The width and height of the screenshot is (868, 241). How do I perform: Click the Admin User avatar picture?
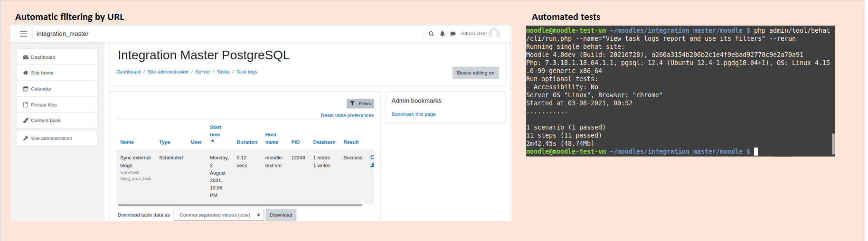[x=494, y=34]
